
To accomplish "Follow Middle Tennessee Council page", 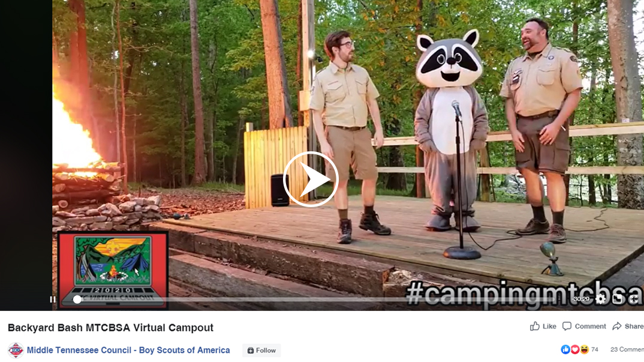I will [x=261, y=351].
